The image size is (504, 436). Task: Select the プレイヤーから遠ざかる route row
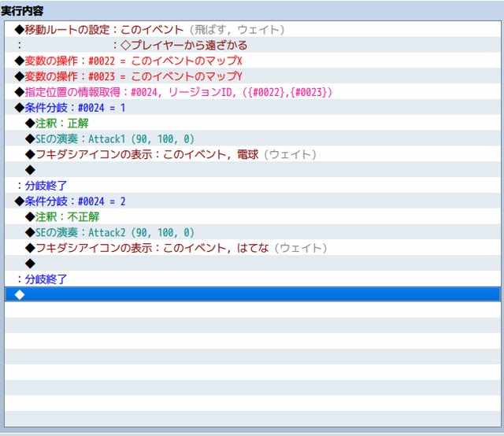pyautogui.click(x=253, y=45)
